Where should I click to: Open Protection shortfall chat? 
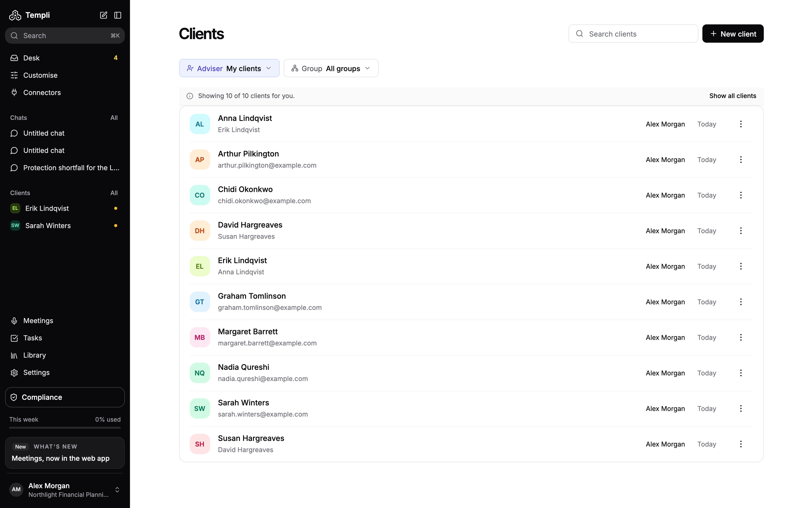65,168
